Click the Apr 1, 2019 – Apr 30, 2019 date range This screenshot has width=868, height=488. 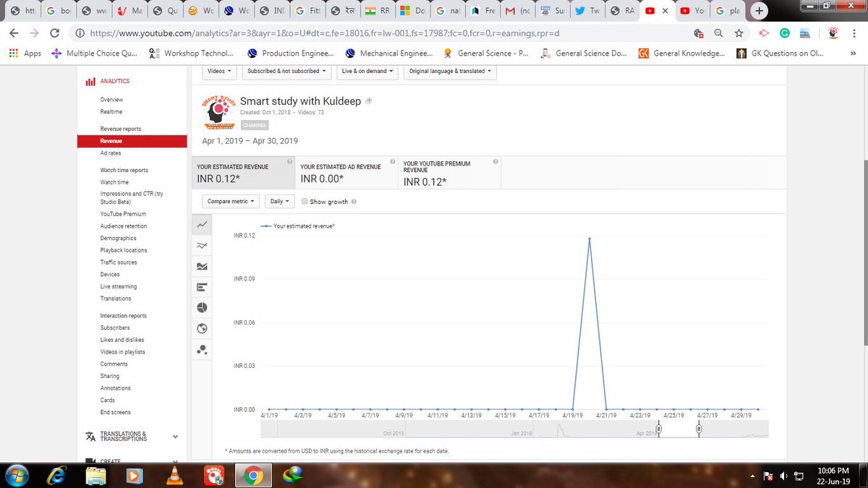pos(250,141)
